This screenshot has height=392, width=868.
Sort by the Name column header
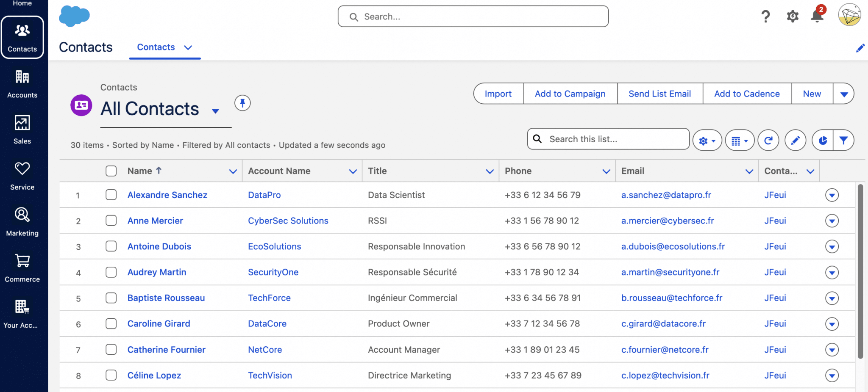click(x=140, y=171)
